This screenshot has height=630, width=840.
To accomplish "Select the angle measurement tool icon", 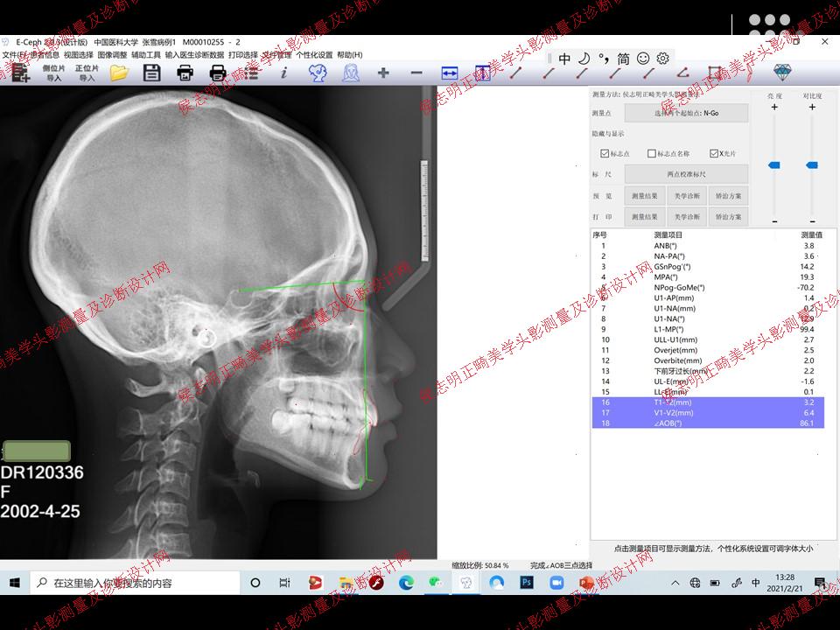I will [682, 73].
